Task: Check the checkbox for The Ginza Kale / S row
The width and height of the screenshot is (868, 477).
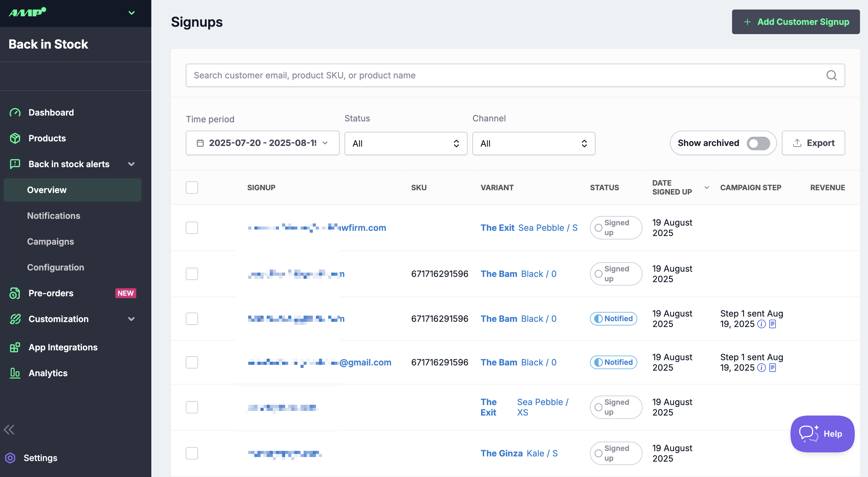Action: pos(192,453)
